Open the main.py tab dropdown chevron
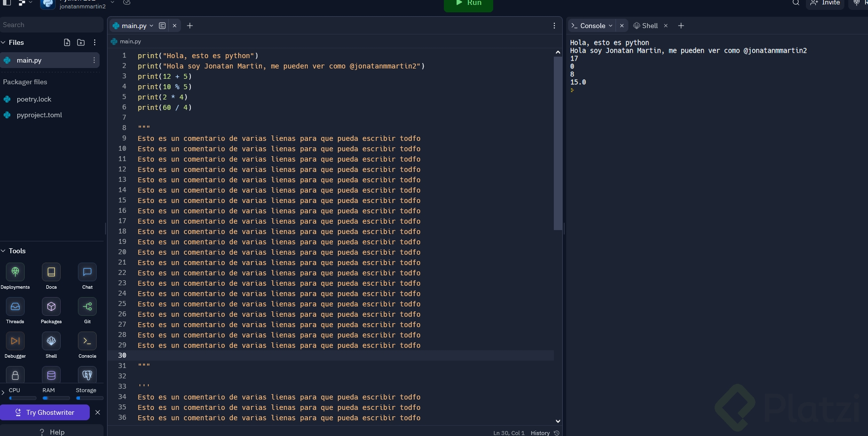Viewport: 868px width, 436px height. coord(151,26)
